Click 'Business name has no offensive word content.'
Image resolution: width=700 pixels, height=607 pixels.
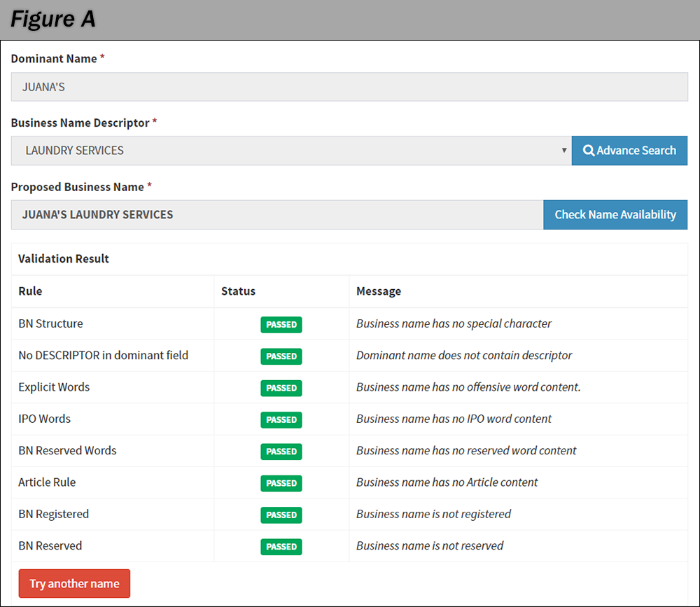click(468, 387)
